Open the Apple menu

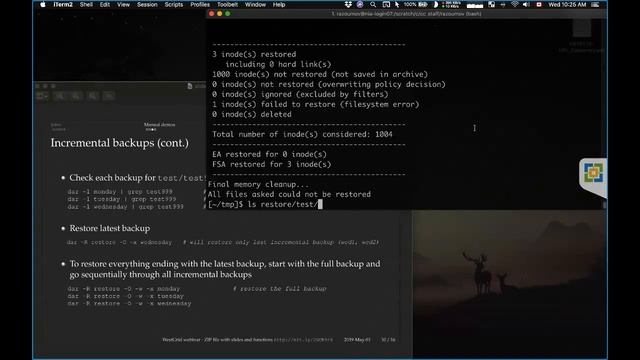(x=43, y=4)
